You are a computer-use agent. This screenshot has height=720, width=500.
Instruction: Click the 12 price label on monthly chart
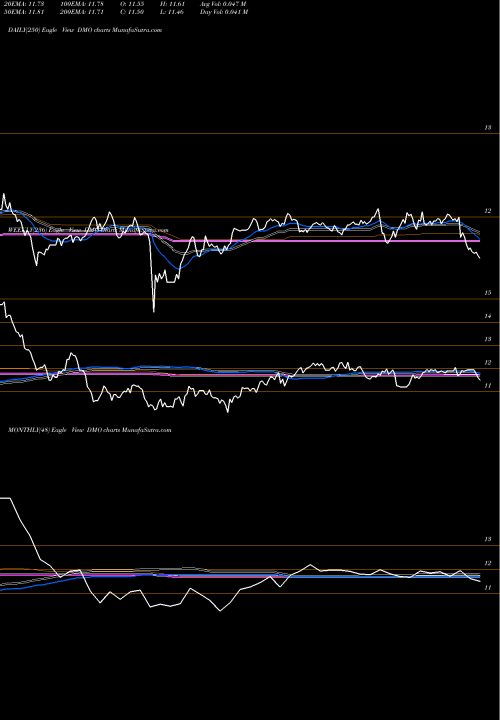pos(488,563)
